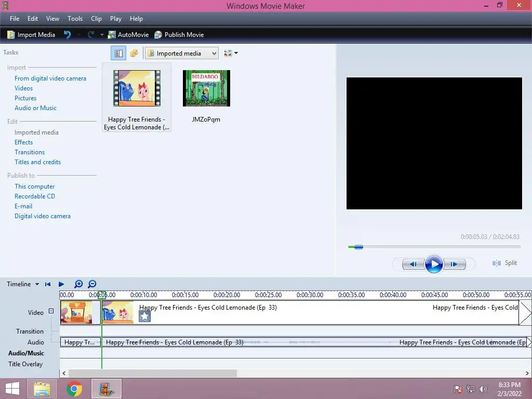The width and height of the screenshot is (532, 399).
Task: Click the Movie Maker taskbar icon
Action: pos(107,389)
